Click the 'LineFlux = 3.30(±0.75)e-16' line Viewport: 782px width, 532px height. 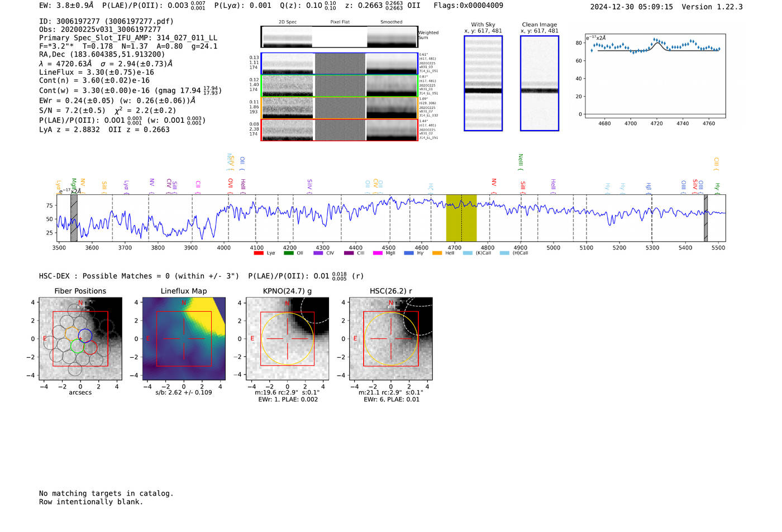97,73
